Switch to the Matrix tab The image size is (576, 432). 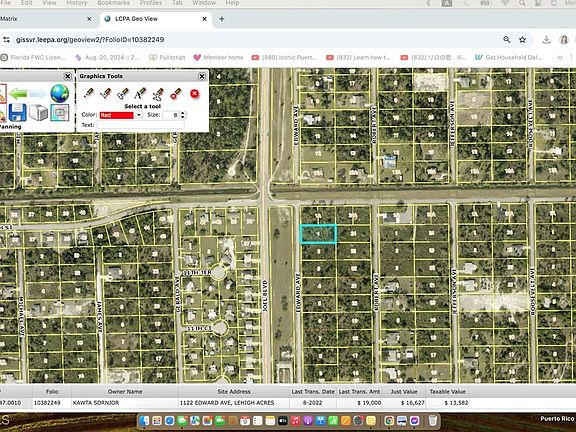click(44, 19)
